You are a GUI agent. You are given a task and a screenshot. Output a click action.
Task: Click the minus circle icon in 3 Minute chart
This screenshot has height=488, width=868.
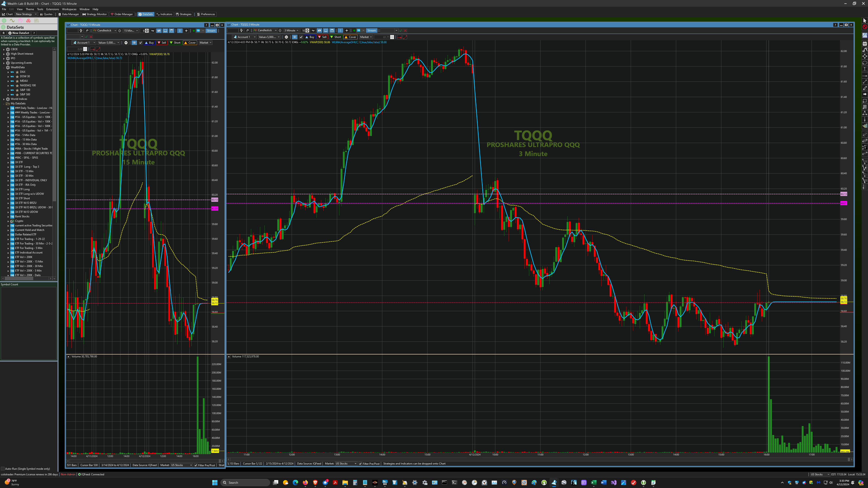pyautogui.click(x=286, y=37)
